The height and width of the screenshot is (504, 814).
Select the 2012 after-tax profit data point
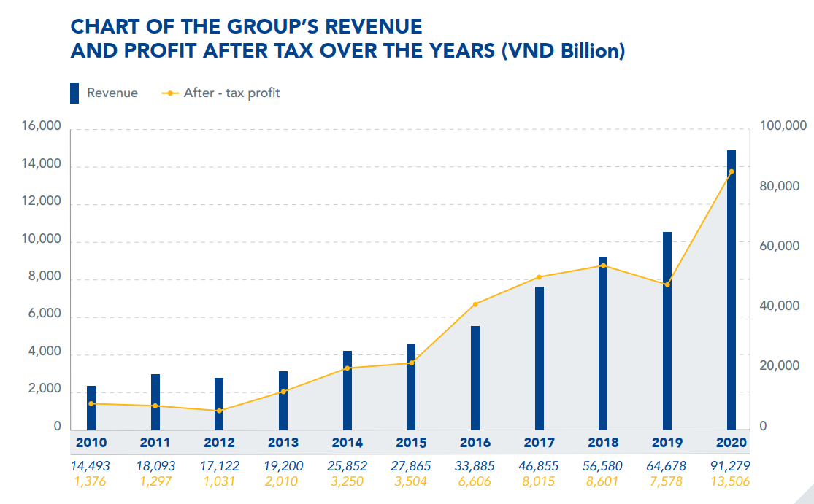pyautogui.click(x=219, y=411)
